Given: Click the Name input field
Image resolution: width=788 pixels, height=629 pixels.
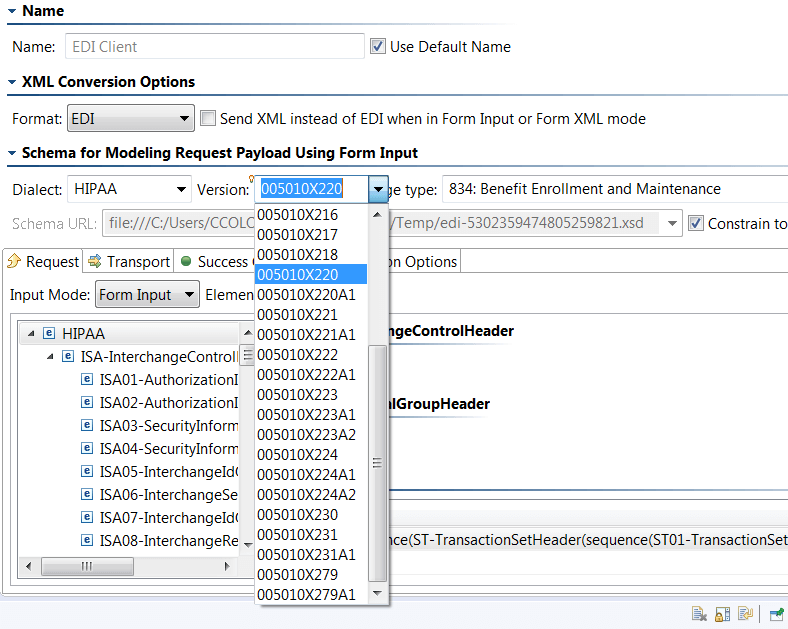Looking at the screenshot, I should (x=215, y=46).
